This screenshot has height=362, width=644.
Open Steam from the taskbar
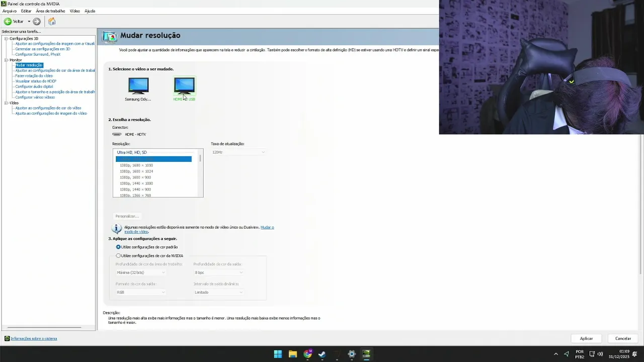[x=322, y=354]
